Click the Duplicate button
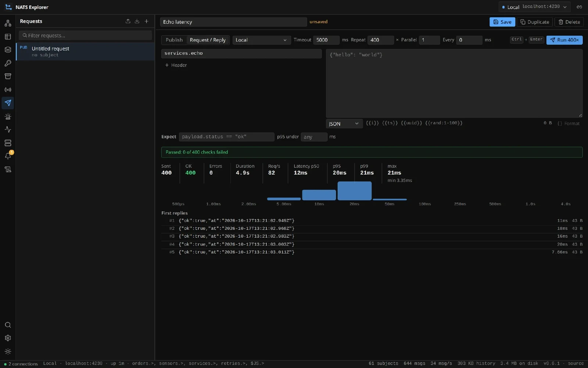 click(x=534, y=22)
